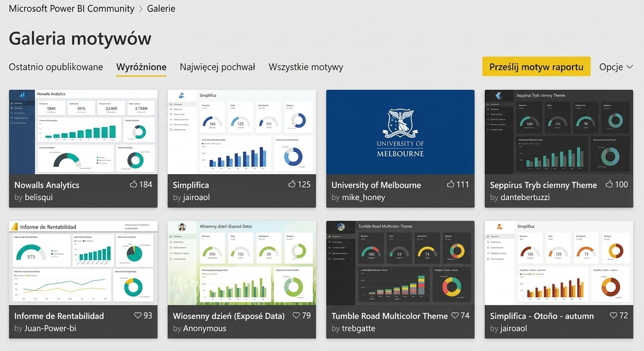Screen dimensions: 644x351
Task: Open the Najwięcej pochwał tab
Action: coord(217,67)
